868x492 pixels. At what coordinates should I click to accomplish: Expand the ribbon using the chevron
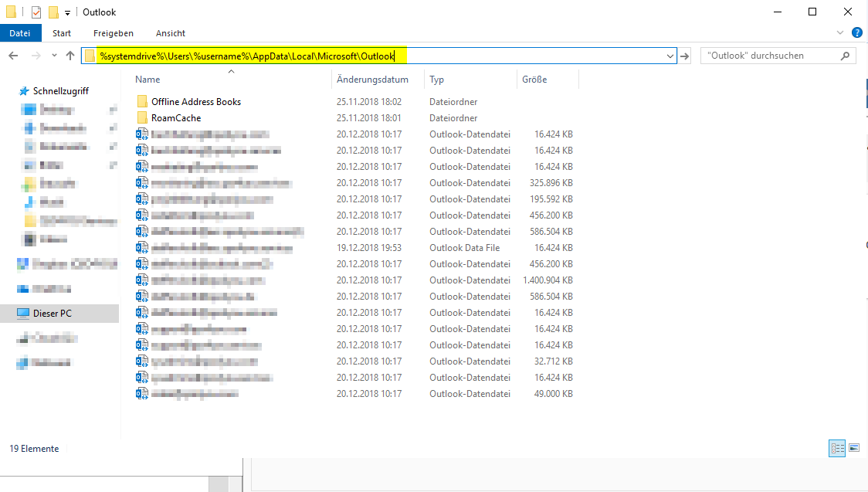click(x=841, y=33)
